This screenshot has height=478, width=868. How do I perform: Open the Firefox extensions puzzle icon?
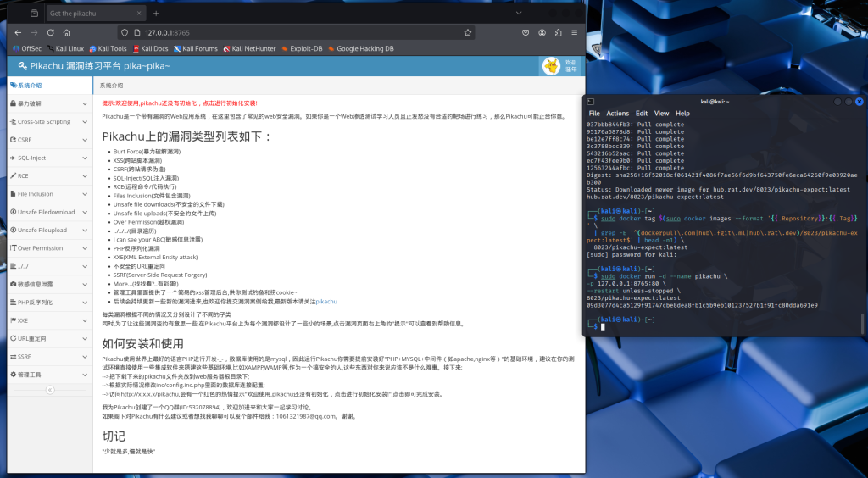pyautogui.click(x=559, y=32)
